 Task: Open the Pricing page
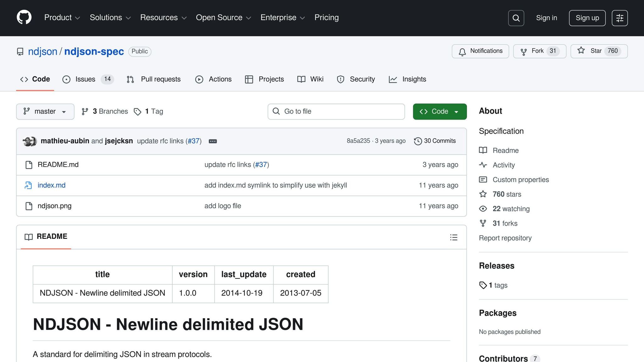pyautogui.click(x=326, y=18)
